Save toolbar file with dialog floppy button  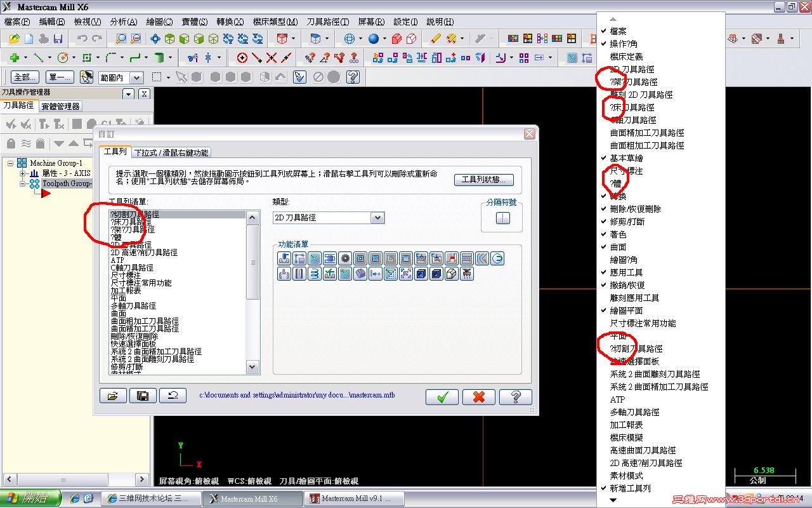(x=143, y=396)
